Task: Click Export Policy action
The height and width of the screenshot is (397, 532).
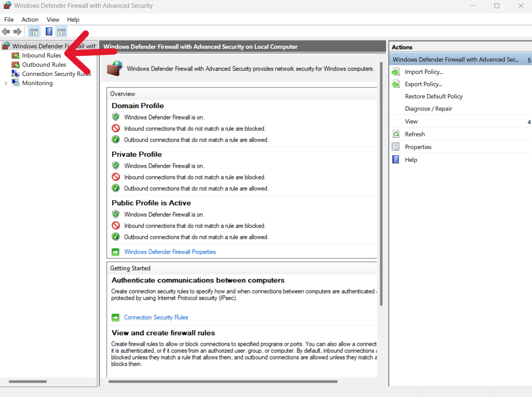Action: point(424,84)
